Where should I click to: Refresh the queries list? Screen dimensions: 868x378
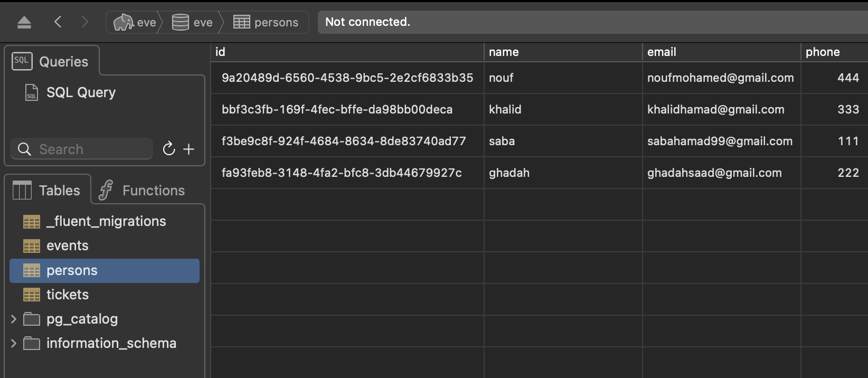tap(168, 149)
